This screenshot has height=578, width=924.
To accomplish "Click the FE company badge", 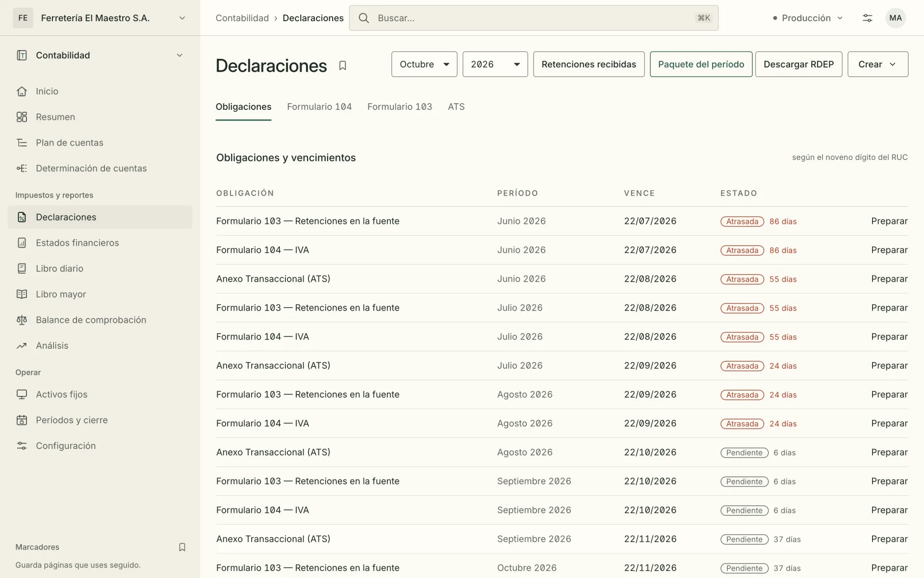I will point(23,18).
